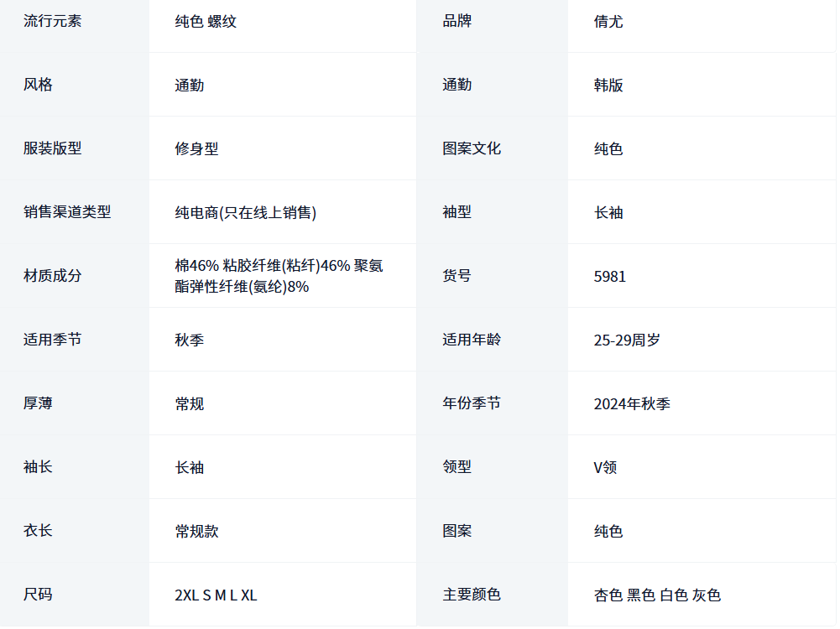The width and height of the screenshot is (840, 629).
Task: Click the brand value 倩尤
Action: coord(608,22)
